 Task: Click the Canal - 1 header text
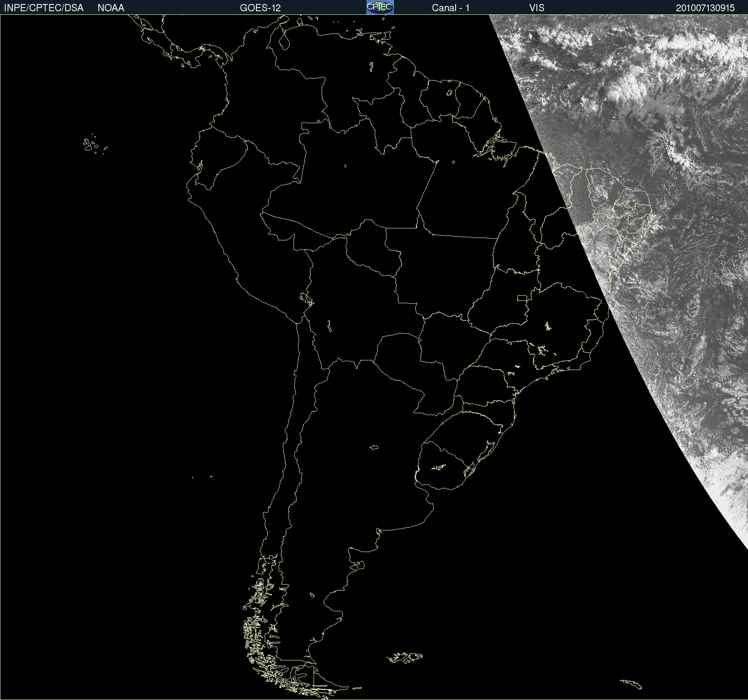pos(451,8)
